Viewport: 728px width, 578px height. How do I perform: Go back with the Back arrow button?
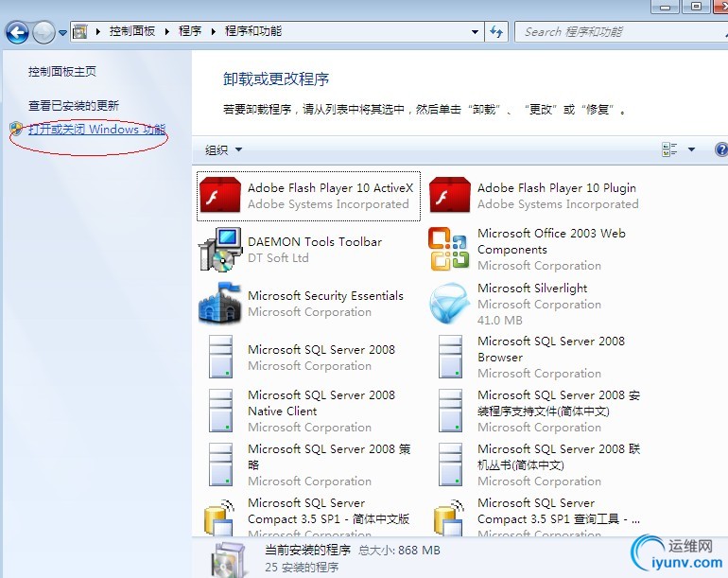click(17, 32)
